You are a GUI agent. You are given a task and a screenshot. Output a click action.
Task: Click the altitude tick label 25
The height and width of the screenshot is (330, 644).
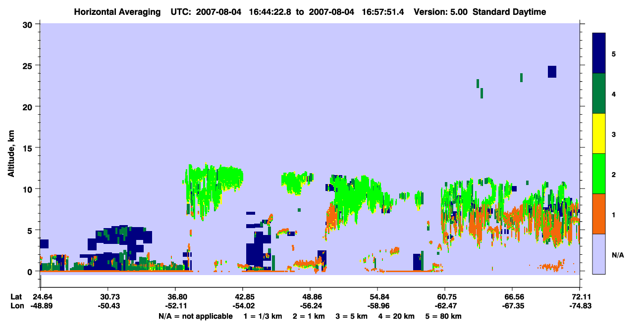click(x=29, y=65)
